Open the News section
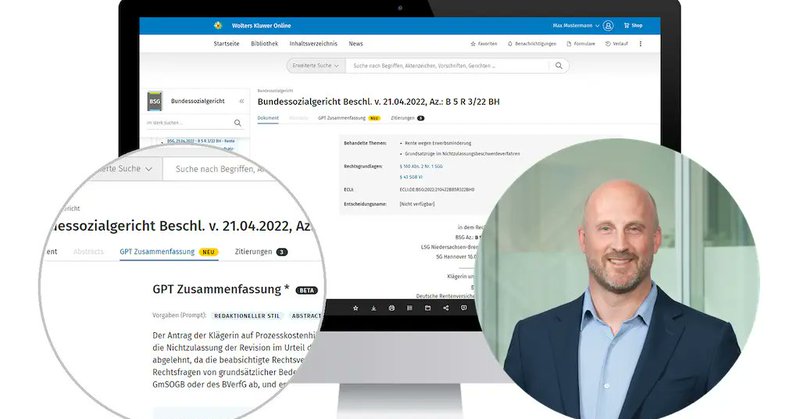The height and width of the screenshot is (419, 800). pos(356,44)
